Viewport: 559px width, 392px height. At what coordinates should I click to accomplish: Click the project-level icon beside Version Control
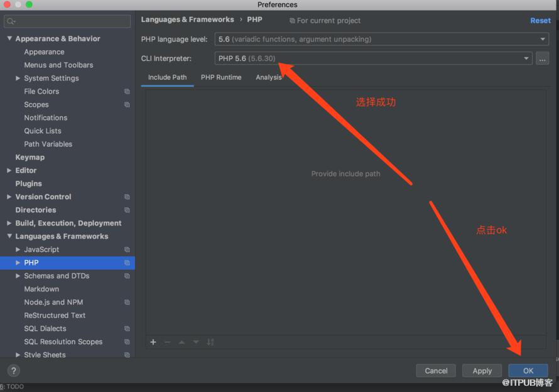tap(127, 197)
